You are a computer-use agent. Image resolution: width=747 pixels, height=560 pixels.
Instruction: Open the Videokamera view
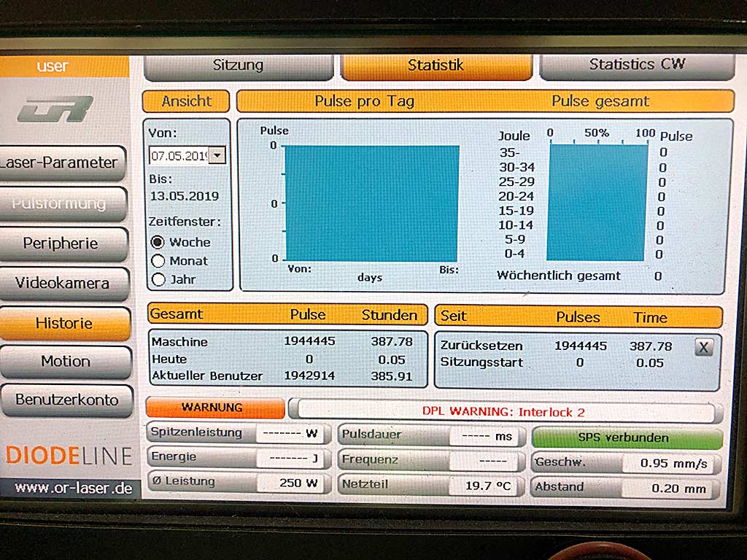[x=63, y=283]
